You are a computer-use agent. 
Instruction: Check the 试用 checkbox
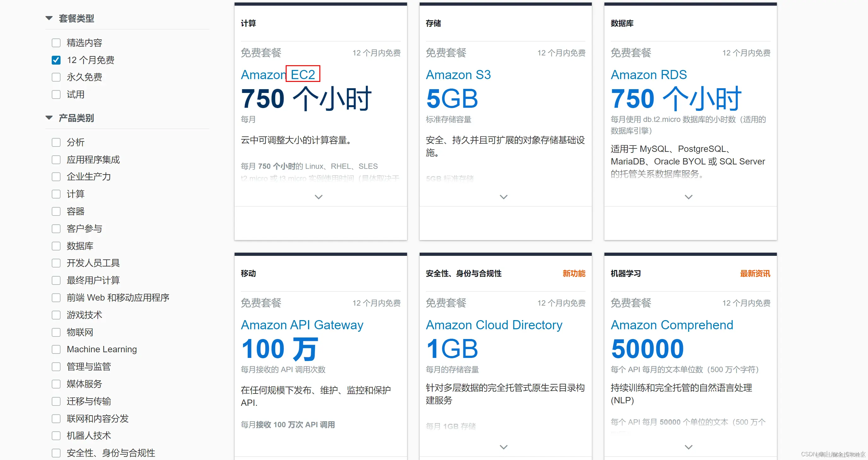pos(56,95)
